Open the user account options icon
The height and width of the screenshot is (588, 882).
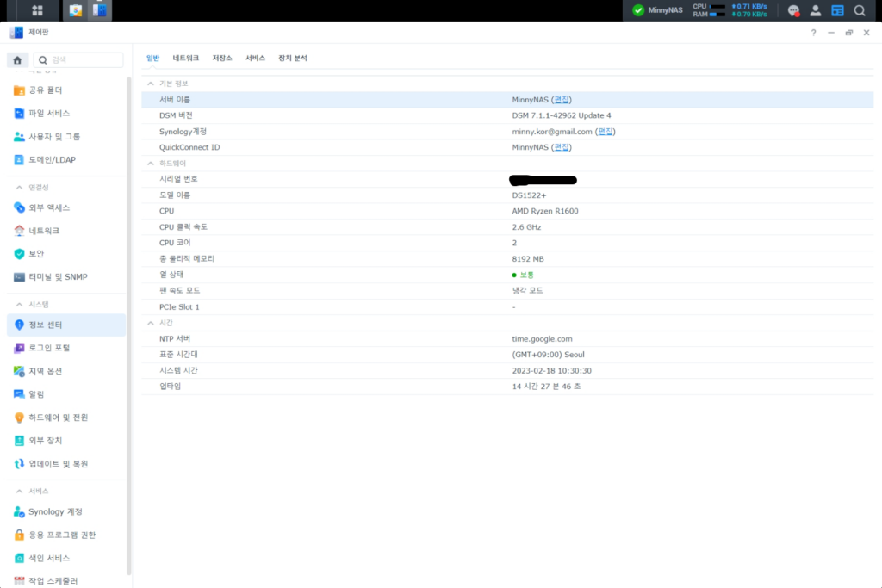[x=815, y=10]
